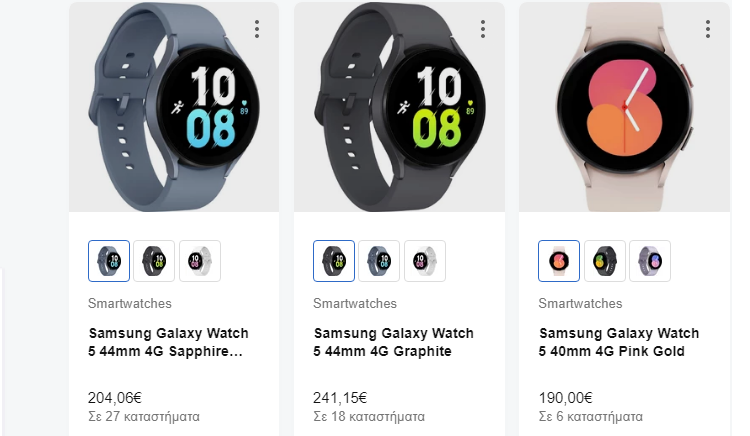The height and width of the screenshot is (436, 750).
Task: Open the 204,06€ price for Sapphire watch
Action: coord(115,398)
